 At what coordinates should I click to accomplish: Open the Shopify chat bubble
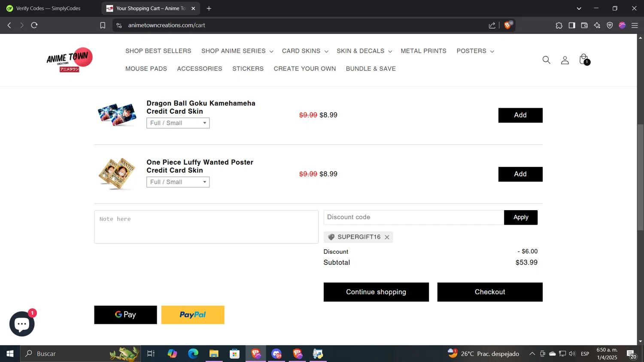22,323
